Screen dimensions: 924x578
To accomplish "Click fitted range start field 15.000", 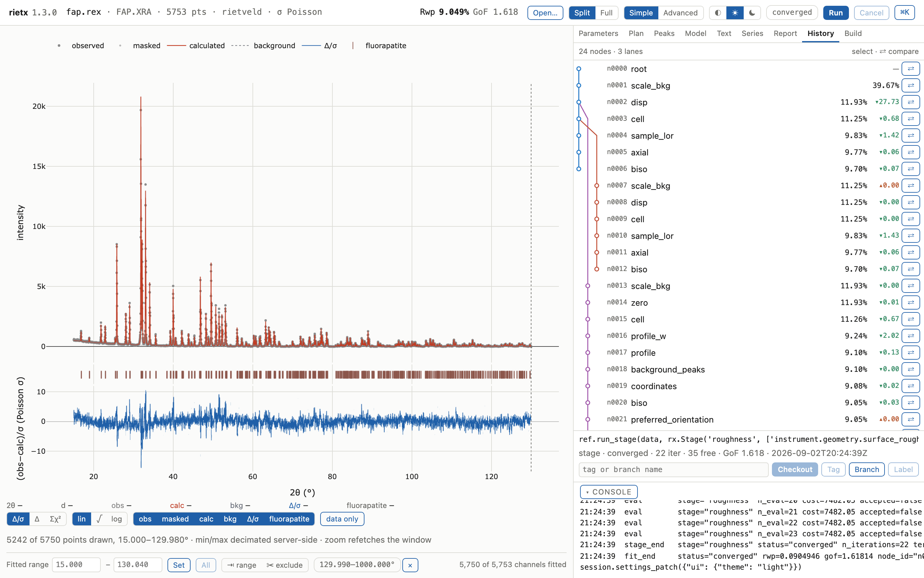I will click(x=76, y=565).
